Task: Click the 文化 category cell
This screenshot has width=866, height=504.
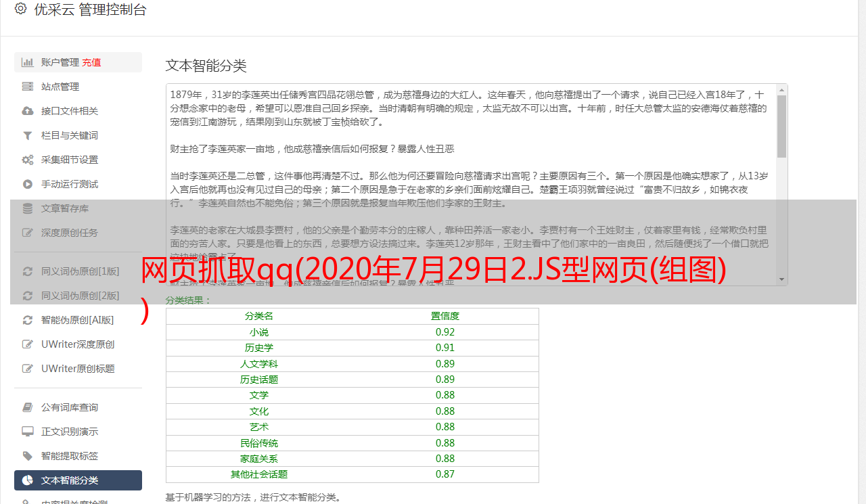Action: point(259,411)
